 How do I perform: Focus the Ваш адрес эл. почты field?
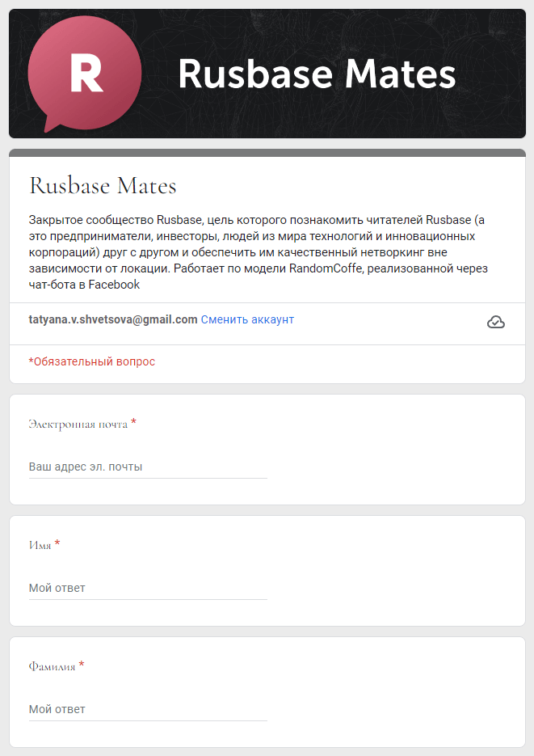point(148,467)
